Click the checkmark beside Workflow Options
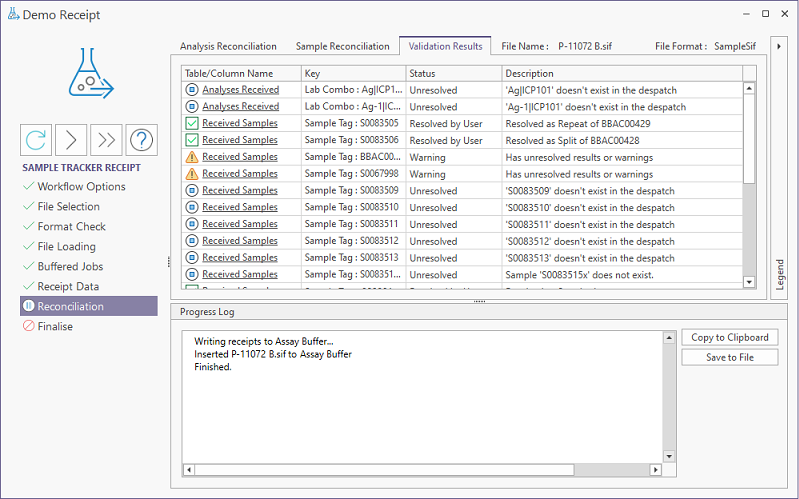Screen dimensions: 799x499 (x=29, y=186)
